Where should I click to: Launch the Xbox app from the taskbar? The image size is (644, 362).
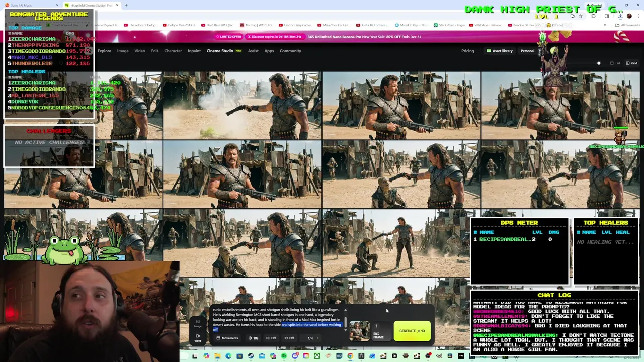317,356
